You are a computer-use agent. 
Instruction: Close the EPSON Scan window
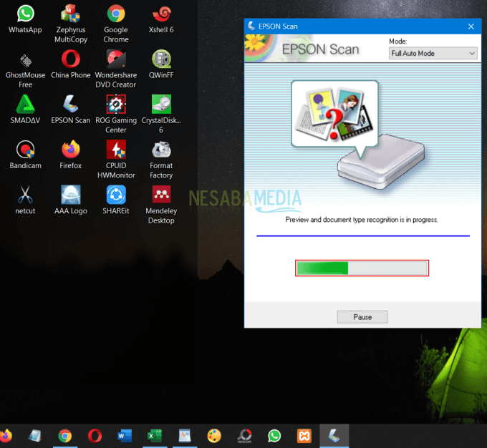[x=471, y=26]
